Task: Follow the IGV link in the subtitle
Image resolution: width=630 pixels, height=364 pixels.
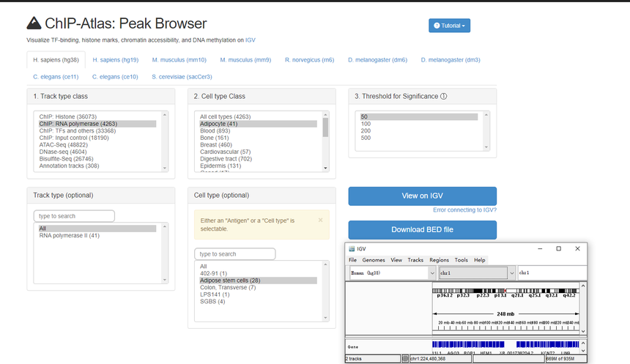Action: pos(251,40)
